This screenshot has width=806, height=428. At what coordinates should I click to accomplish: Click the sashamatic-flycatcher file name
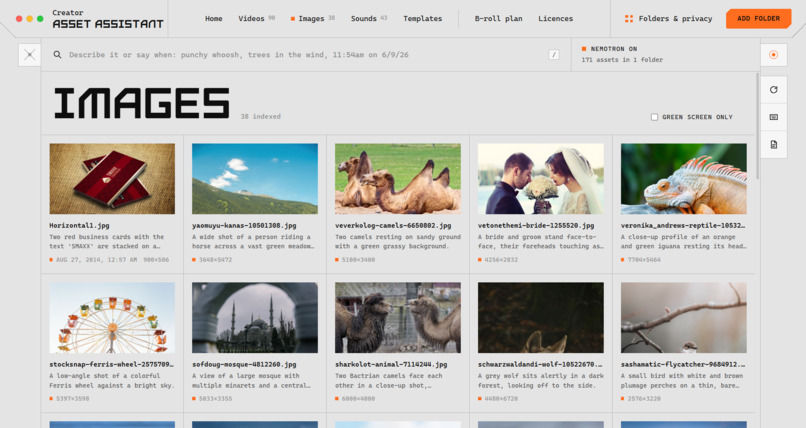click(x=683, y=364)
